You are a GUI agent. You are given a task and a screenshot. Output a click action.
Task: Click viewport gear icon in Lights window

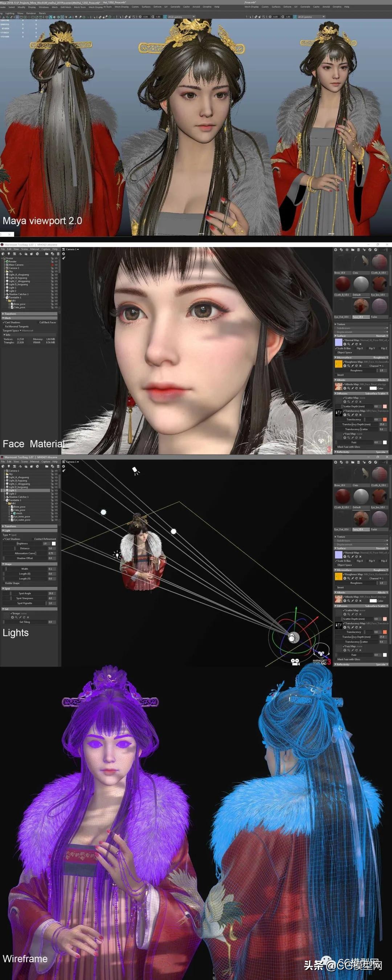click(64, 467)
